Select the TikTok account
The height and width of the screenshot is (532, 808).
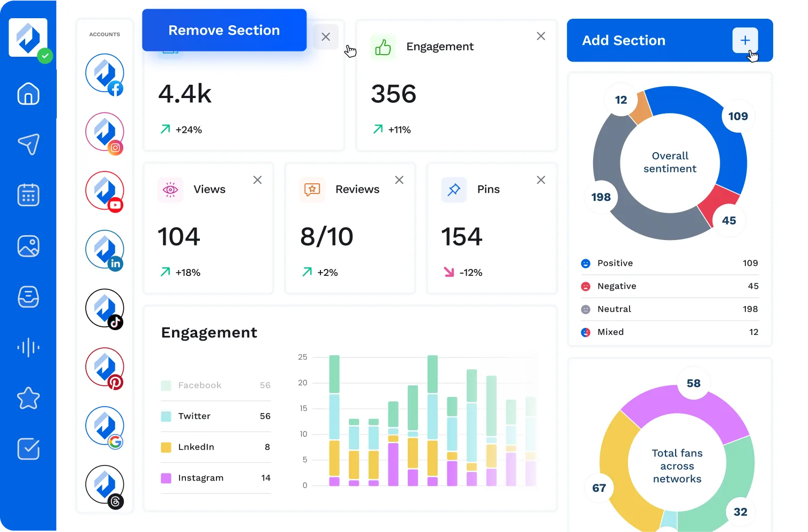104,309
